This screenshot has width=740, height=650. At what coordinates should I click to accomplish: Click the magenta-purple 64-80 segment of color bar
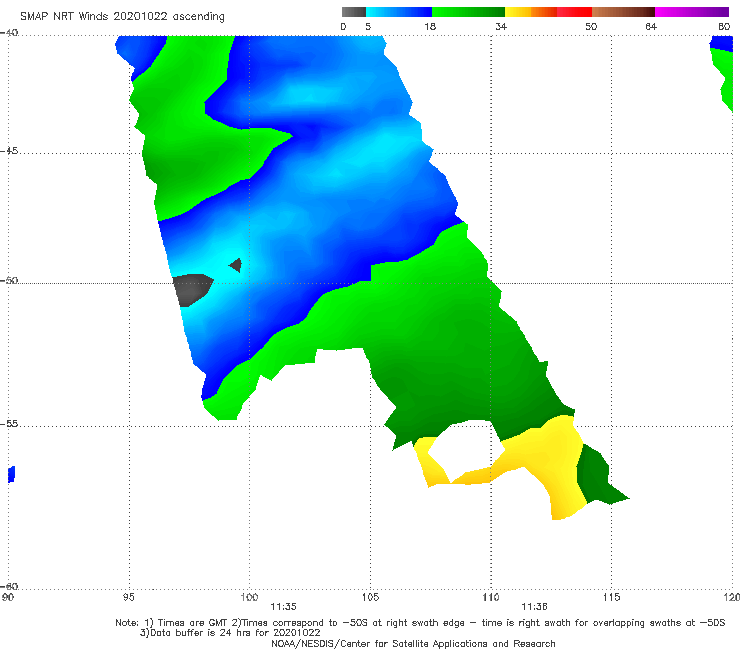coord(692,12)
